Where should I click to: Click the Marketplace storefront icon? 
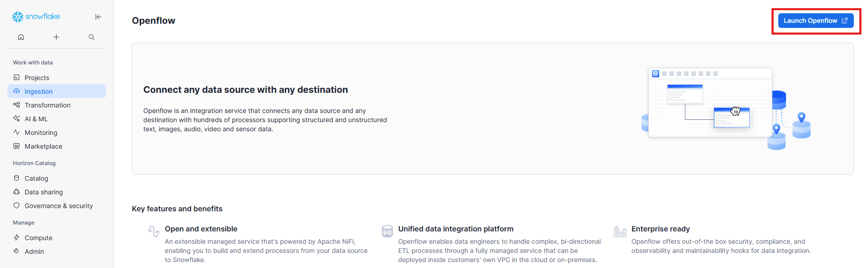pyautogui.click(x=16, y=146)
